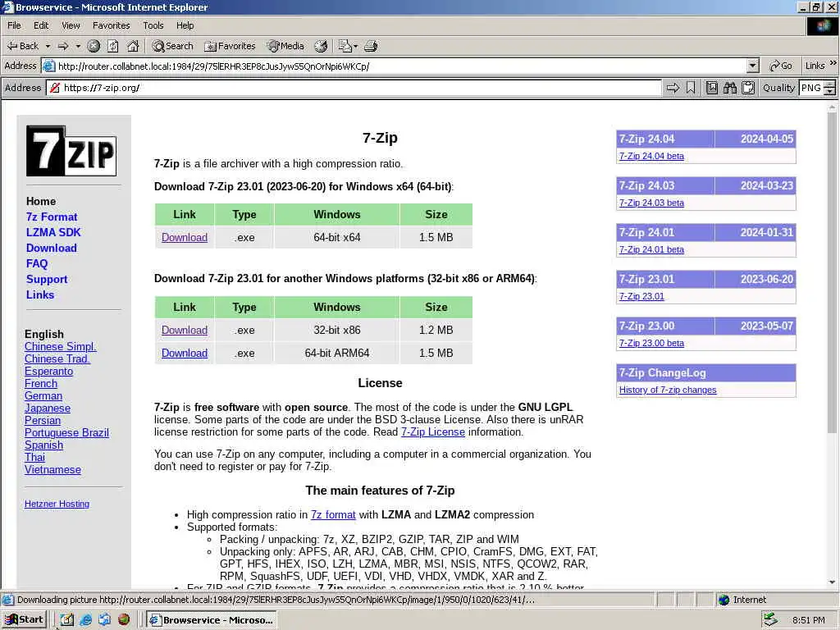Click the Browservice go arrow icon
The image size is (840, 630).
click(673, 88)
